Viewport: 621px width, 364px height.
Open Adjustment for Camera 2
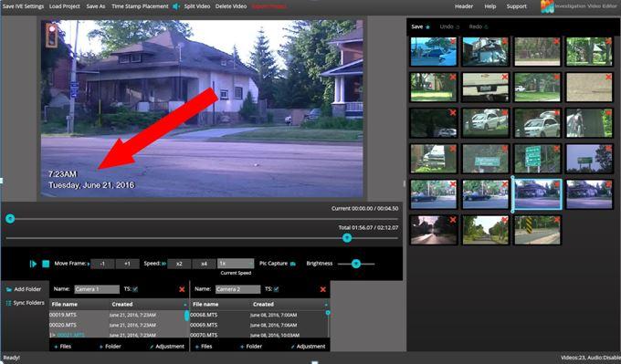click(x=308, y=346)
